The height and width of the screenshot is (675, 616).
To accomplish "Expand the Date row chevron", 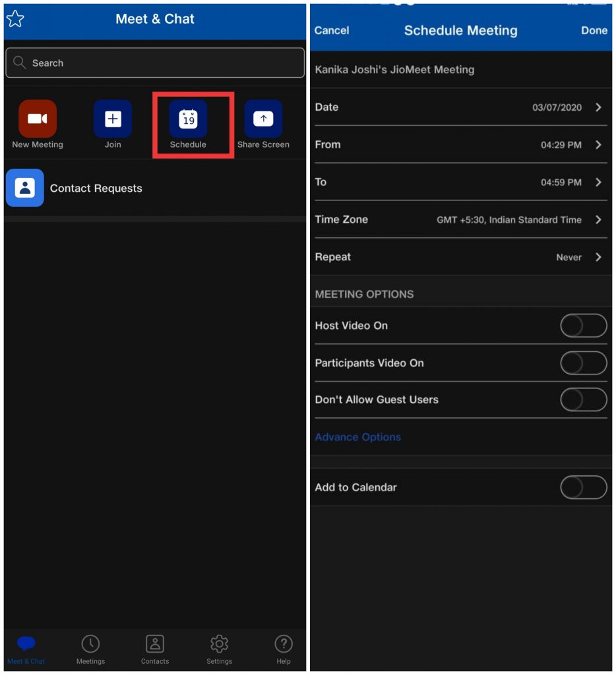I will point(598,107).
